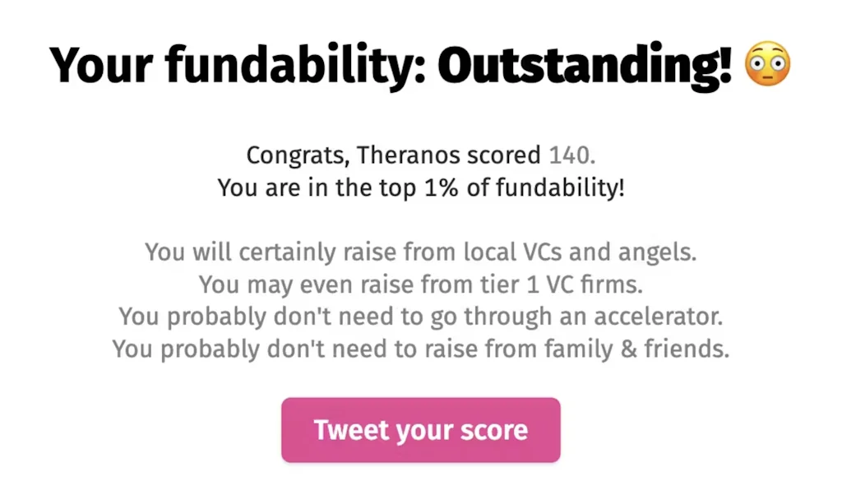842x504 pixels.
Task: Click the line about raising from local VCs
Action: (x=421, y=252)
